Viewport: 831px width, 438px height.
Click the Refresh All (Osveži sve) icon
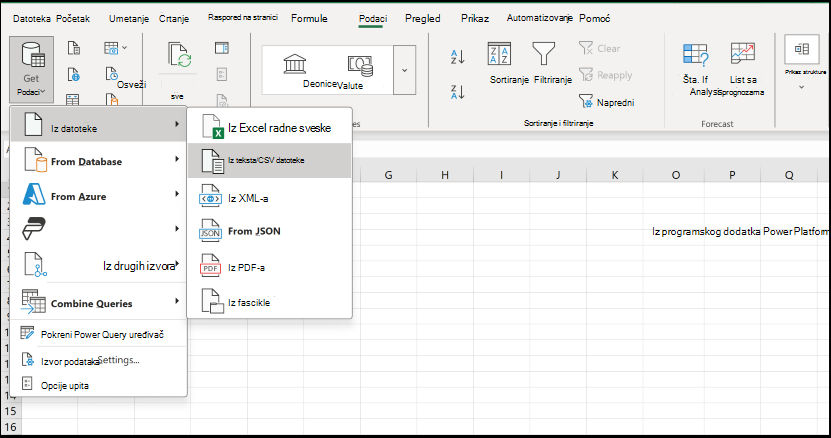180,55
